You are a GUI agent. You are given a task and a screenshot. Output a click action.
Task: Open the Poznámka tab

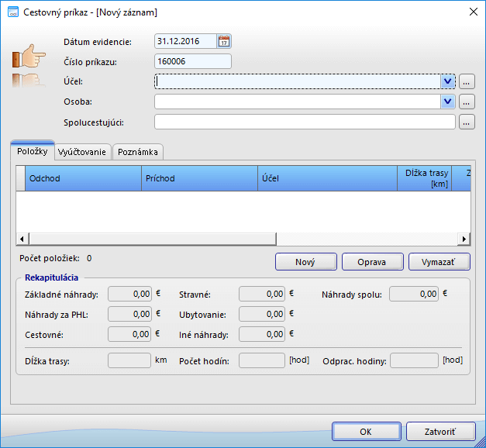coord(138,152)
